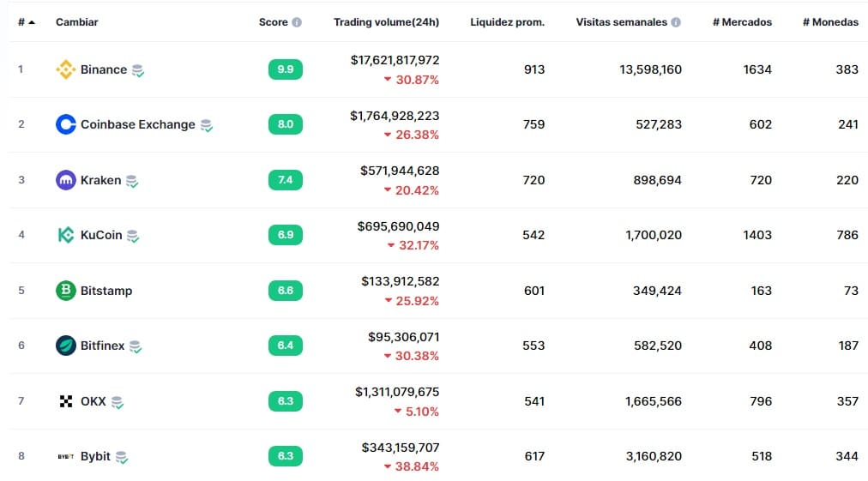Click weekly visits value 3,160,820
Viewport: 868px width, 481px height.
click(x=654, y=456)
